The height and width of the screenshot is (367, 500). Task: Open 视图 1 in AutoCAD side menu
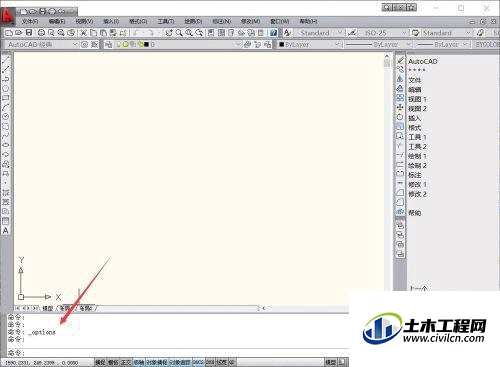pyautogui.click(x=417, y=99)
